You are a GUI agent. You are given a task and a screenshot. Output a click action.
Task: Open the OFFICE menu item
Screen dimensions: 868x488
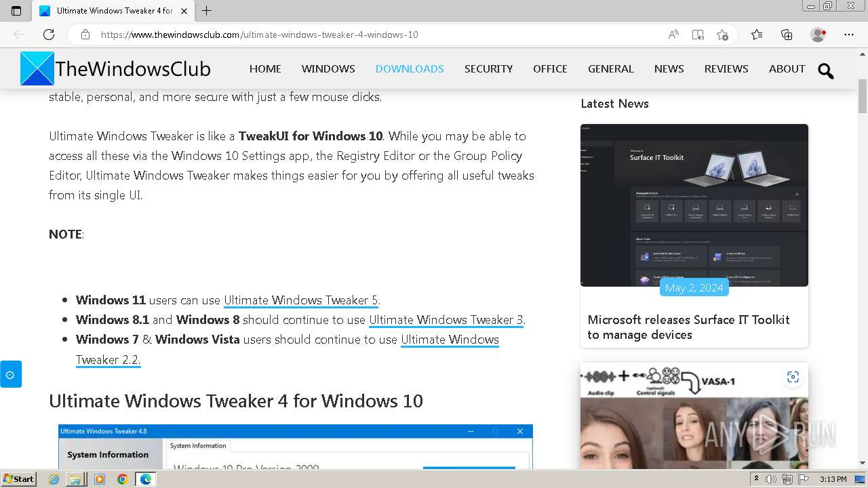point(550,68)
